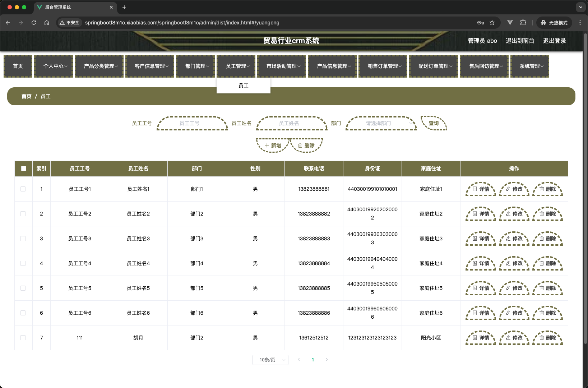The height and width of the screenshot is (388, 588).
Task: Click the 员工工号 search input field
Action: (192, 123)
